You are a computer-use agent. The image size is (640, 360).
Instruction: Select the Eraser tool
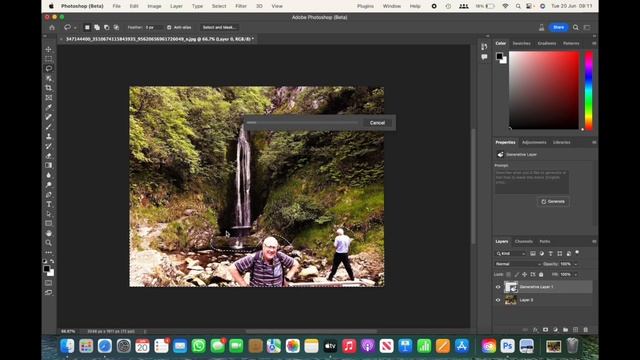(49, 156)
